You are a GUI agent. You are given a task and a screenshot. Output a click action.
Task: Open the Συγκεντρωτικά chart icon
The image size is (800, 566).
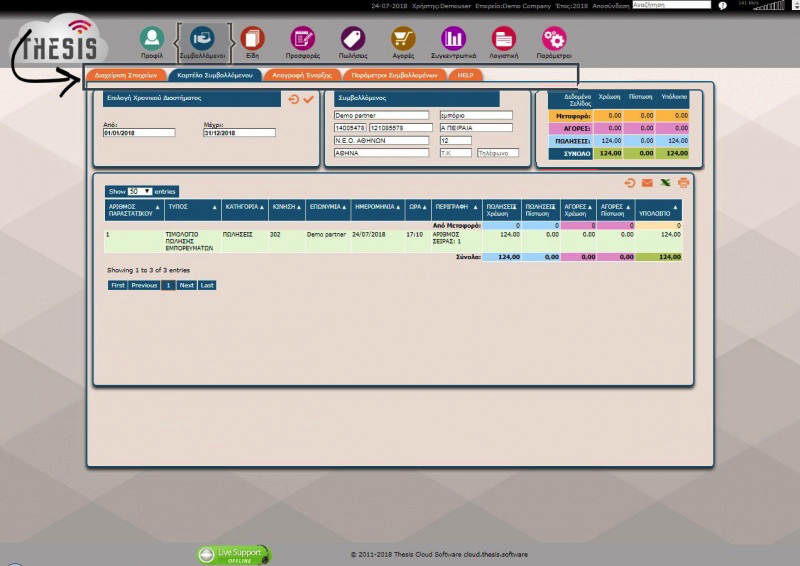pos(453,39)
